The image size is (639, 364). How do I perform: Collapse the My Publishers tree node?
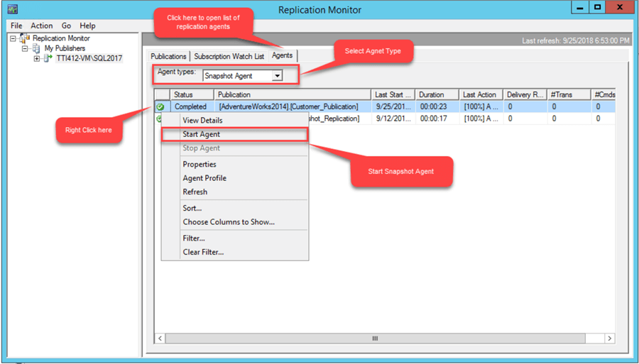tap(25, 48)
